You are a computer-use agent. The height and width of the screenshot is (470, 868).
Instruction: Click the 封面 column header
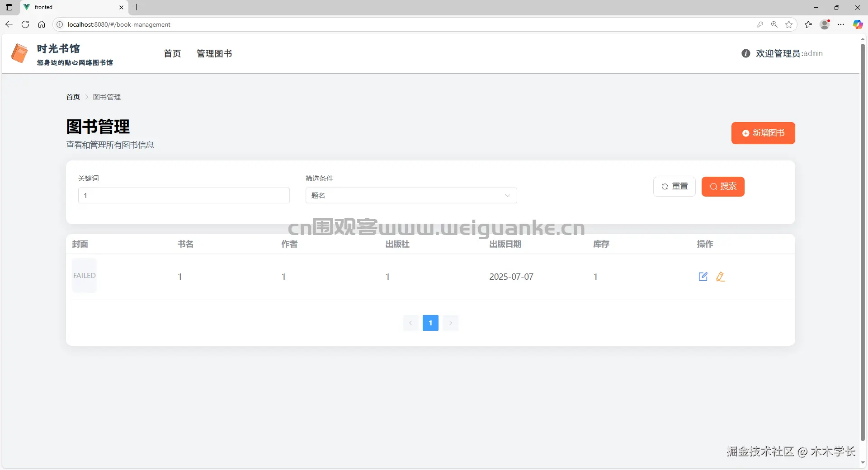click(80, 244)
